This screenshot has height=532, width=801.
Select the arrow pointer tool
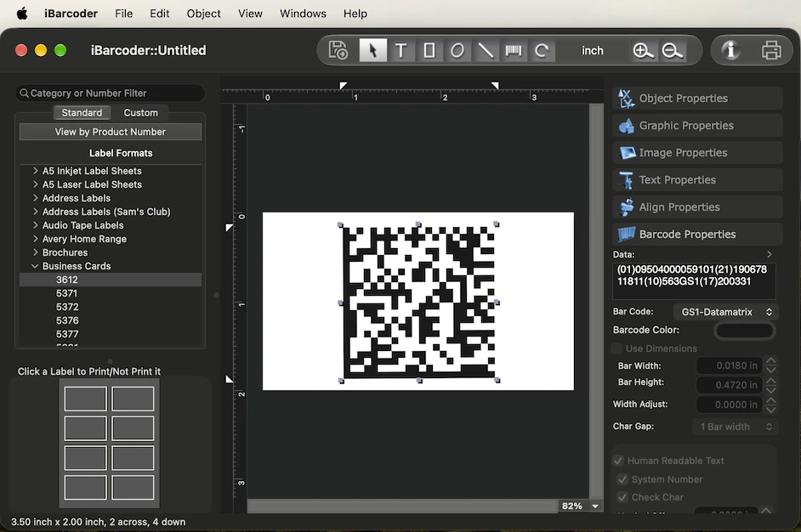point(373,50)
